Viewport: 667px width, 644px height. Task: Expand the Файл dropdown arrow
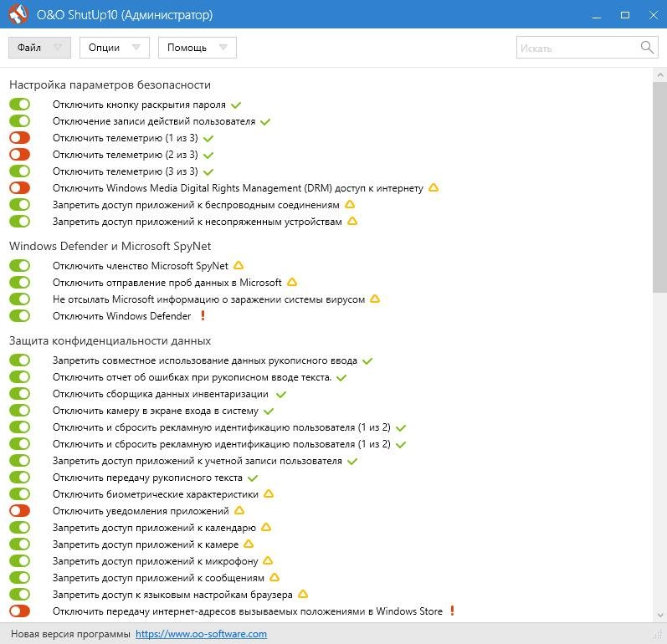[x=58, y=47]
